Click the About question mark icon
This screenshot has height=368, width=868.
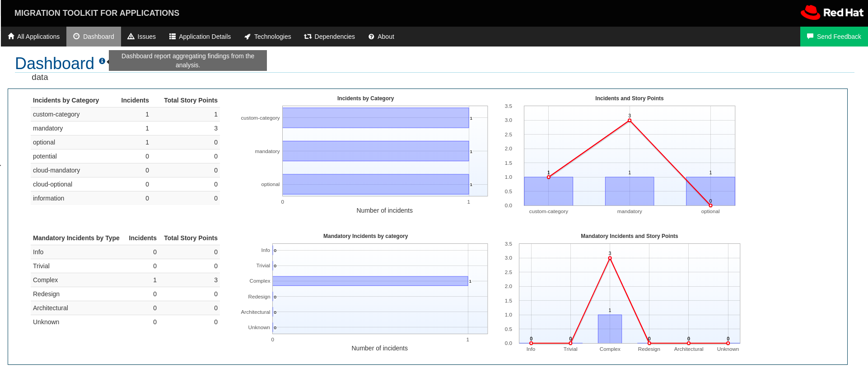(x=371, y=37)
